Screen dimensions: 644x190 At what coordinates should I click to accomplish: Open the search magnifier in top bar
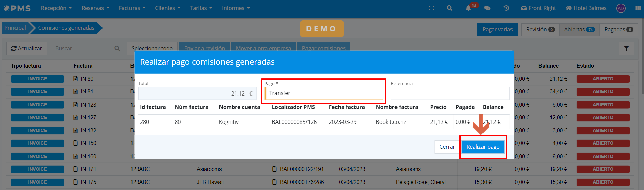pos(449,8)
